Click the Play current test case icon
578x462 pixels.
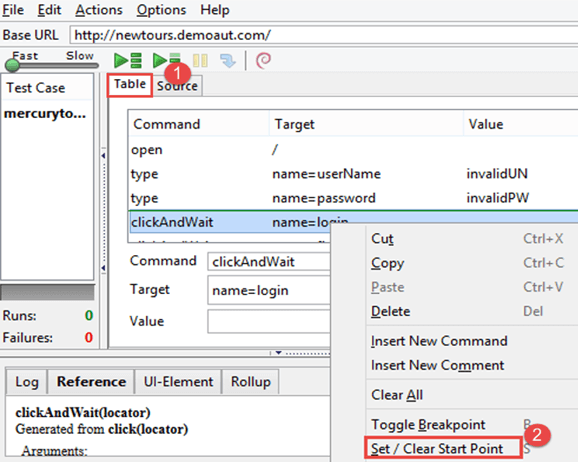(x=166, y=60)
